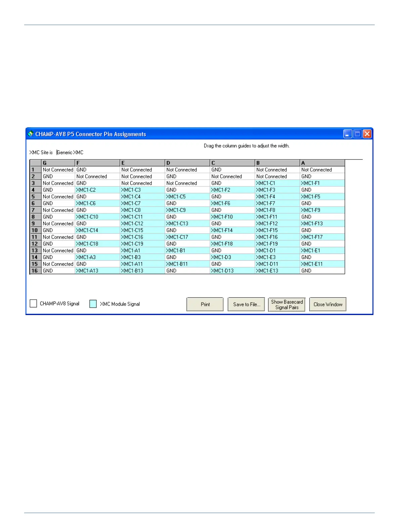Click cell XMC1-F9
Screen dimensions: 411x532
[322, 210]
